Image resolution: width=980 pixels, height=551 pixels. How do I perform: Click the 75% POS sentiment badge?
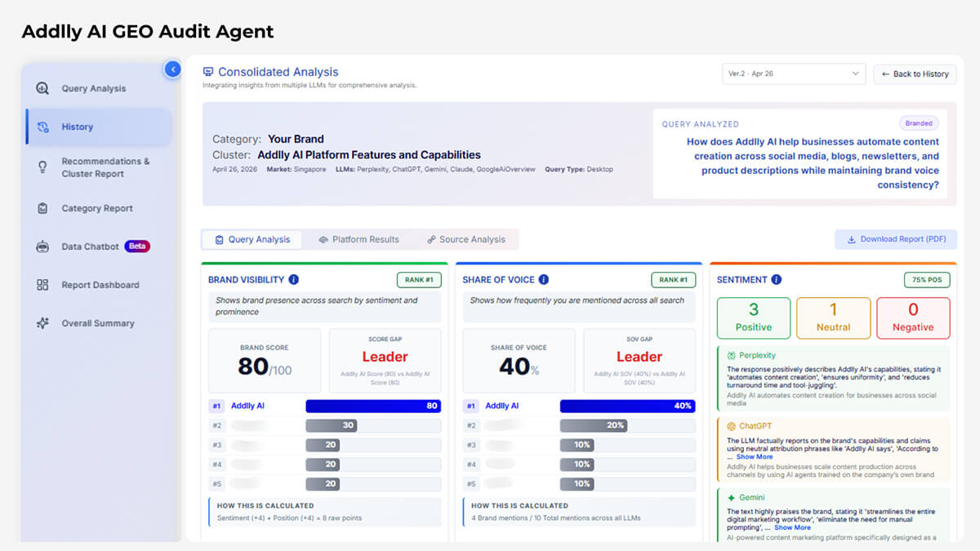(x=927, y=279)
